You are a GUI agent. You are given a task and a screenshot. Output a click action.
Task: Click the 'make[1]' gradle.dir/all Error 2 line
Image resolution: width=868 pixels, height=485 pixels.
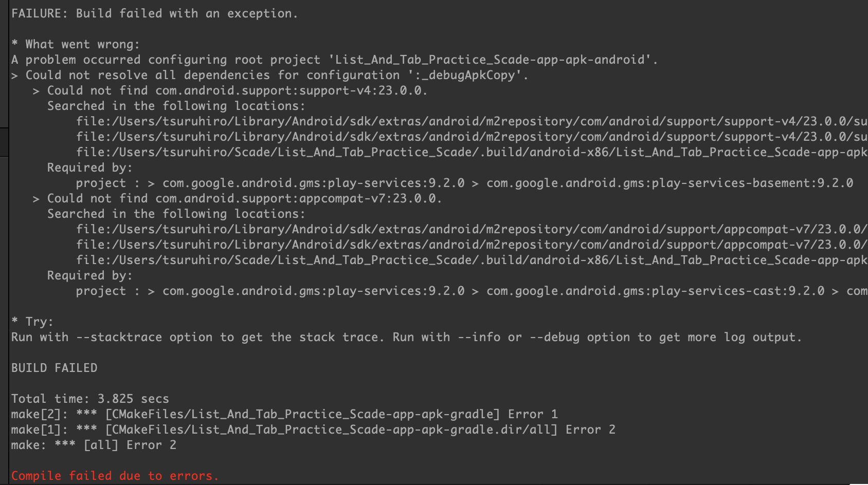[x=313, y=430]
